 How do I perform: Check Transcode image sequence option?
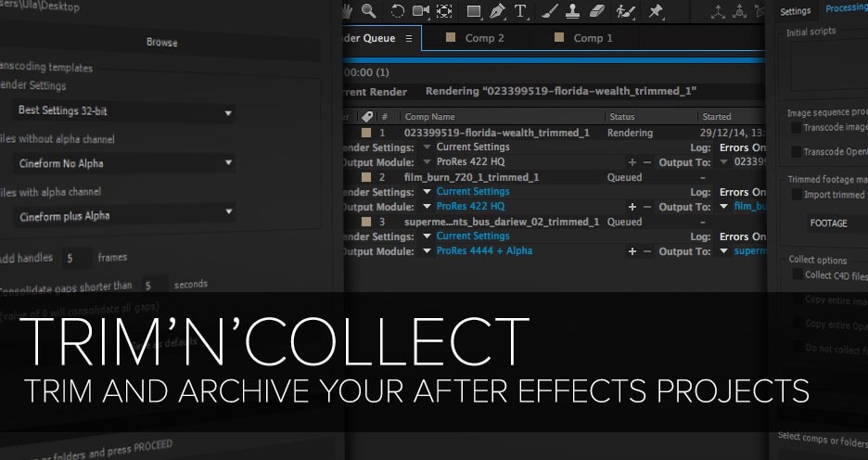[x=796, y=128]
